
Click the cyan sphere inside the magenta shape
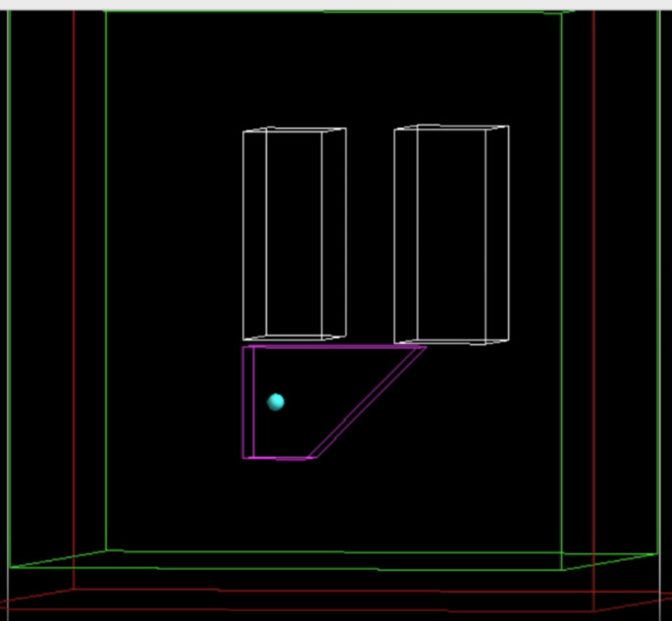pyautogui.click(x=276, y=401)
